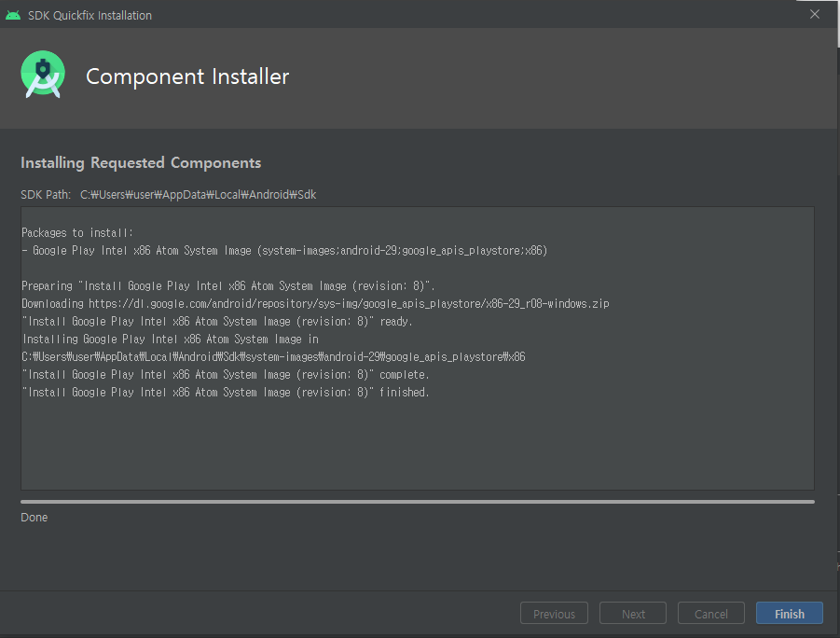The image size is (840, 638).
Task: Click the Finish button
Action: point(789,614)
